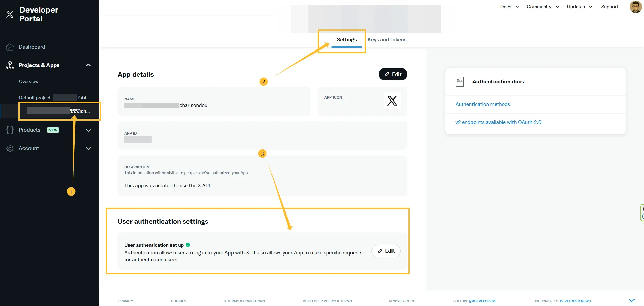644x306 pixels.
Task: Click the green check beside User authentication
Action: click(x=188, y=245)
